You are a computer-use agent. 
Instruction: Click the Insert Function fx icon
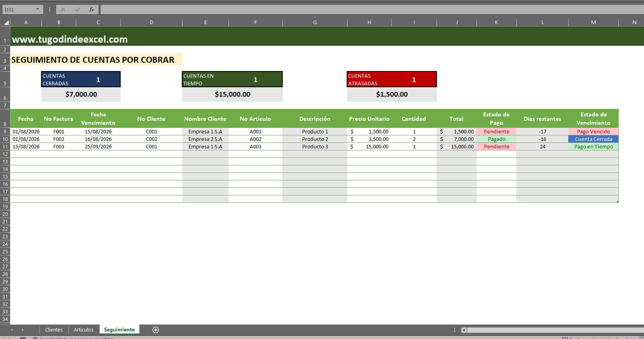click(91, 9)
